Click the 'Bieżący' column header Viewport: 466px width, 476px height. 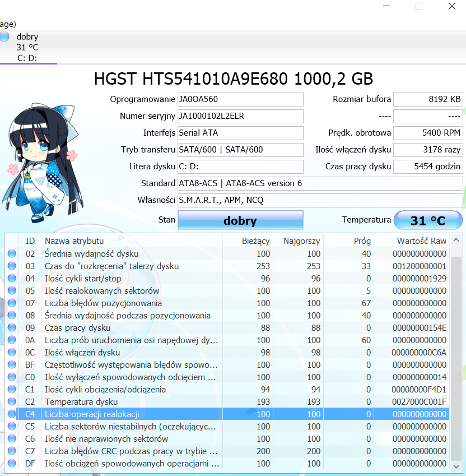click(x=248, y=241)
